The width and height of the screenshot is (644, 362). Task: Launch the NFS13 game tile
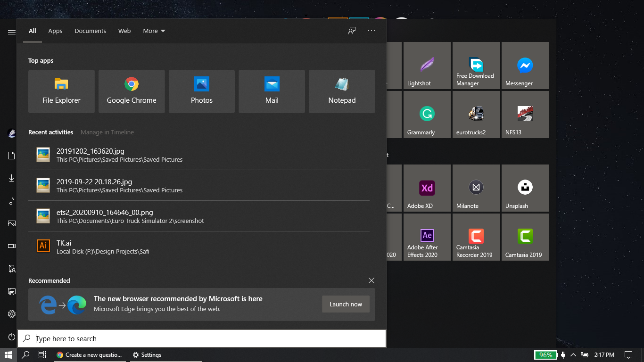point(525,115)
